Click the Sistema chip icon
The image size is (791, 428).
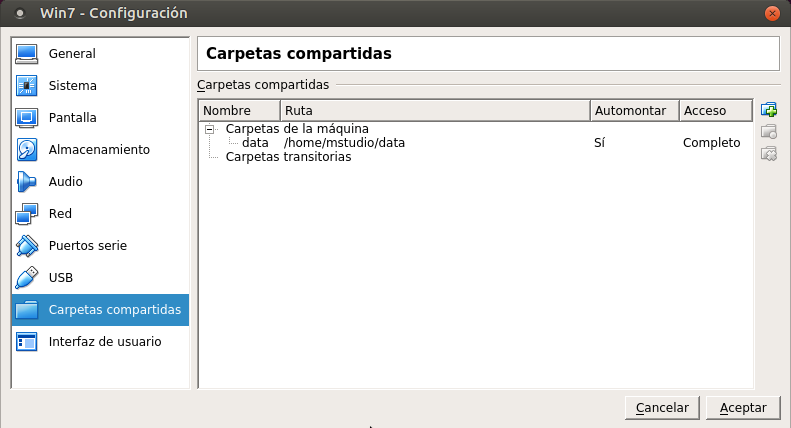[x=26, y=86]
